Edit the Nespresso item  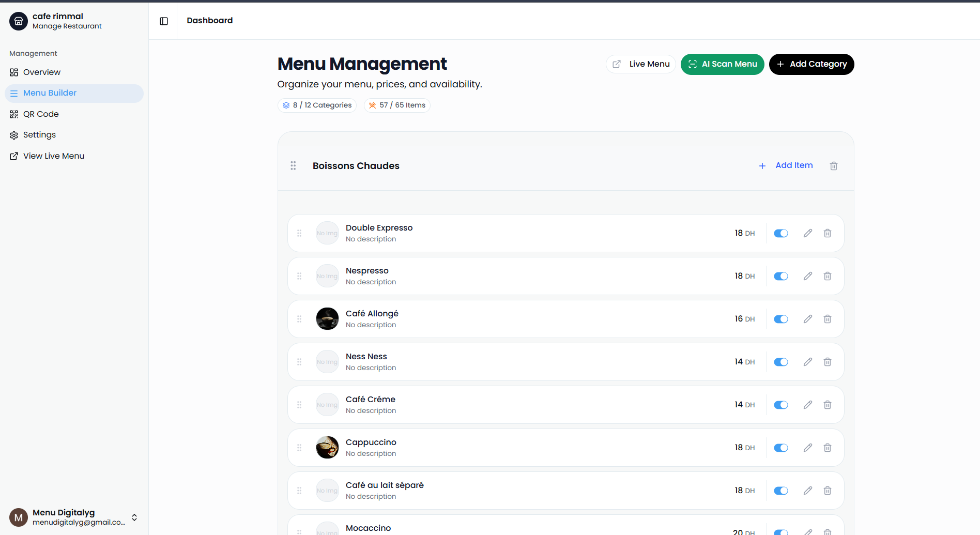point(808,276)
